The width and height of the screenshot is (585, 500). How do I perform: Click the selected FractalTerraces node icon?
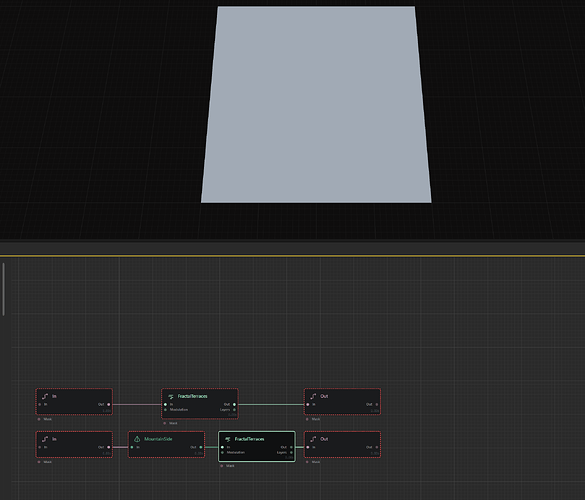pyautogui.click(x=228, y=439)
